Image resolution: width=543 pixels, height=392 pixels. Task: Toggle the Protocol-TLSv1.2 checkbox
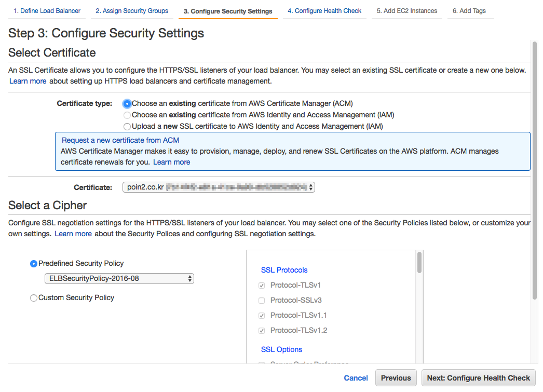click(x=262, y=331)
